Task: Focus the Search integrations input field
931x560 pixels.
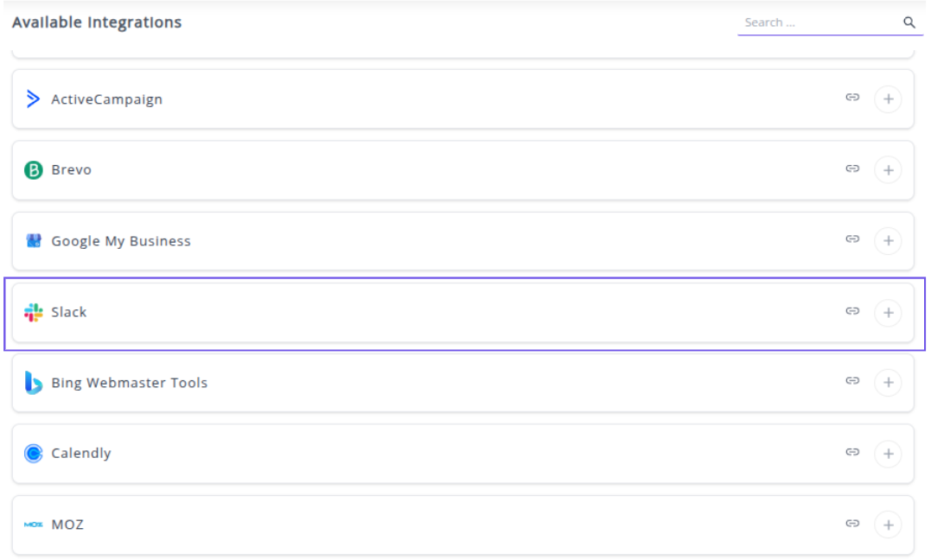Action: click(x=817, y=23)
